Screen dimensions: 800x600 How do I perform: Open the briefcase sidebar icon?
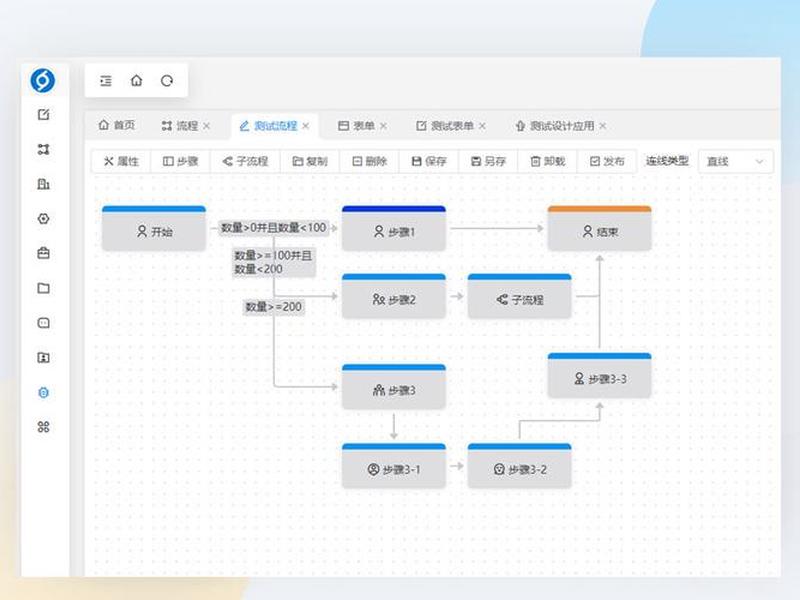click(43, 253)
